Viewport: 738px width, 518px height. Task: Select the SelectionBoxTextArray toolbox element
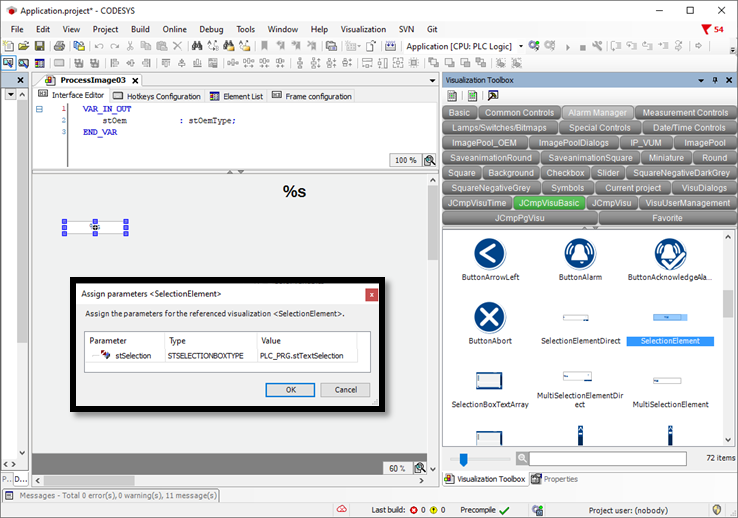click(x=489, y=382)
